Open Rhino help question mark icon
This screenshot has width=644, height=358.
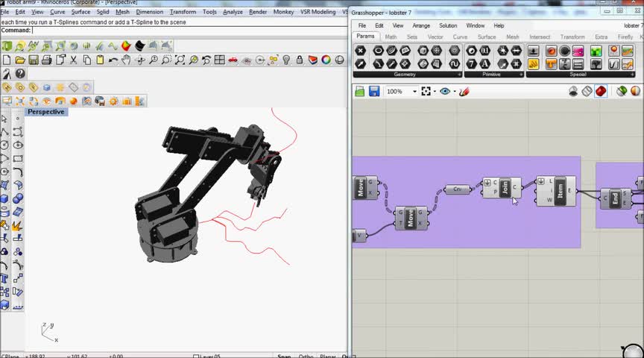coord(20,74)
